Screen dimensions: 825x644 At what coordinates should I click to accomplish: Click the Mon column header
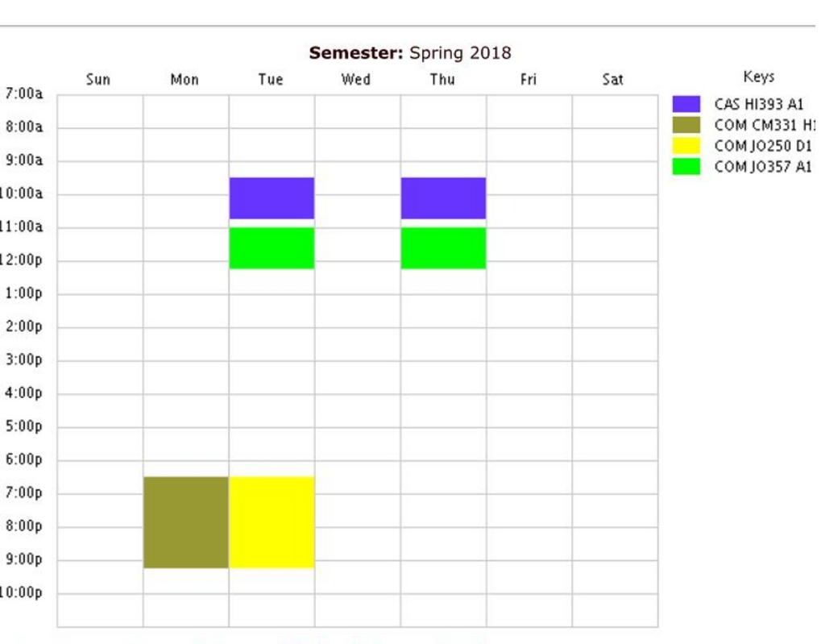click(184, 79)
